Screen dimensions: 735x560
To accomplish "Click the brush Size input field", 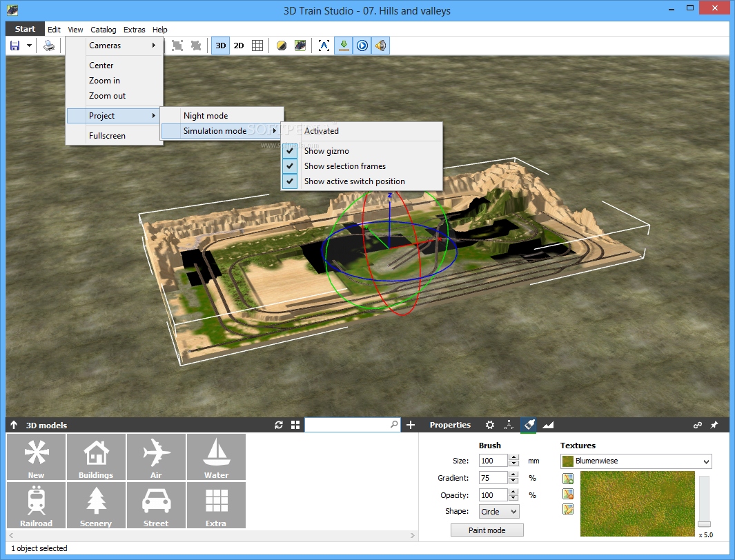I will pyautogui.click(x=493, y=461).
